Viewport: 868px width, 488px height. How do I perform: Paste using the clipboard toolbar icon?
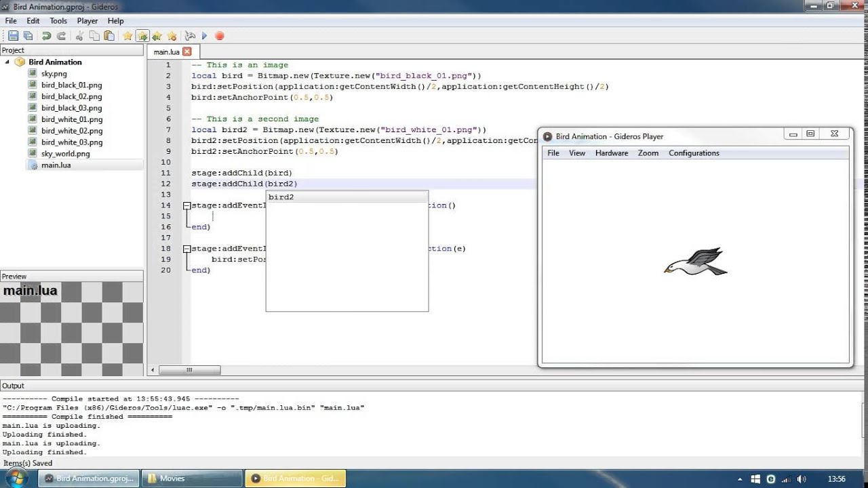[108, 36]
